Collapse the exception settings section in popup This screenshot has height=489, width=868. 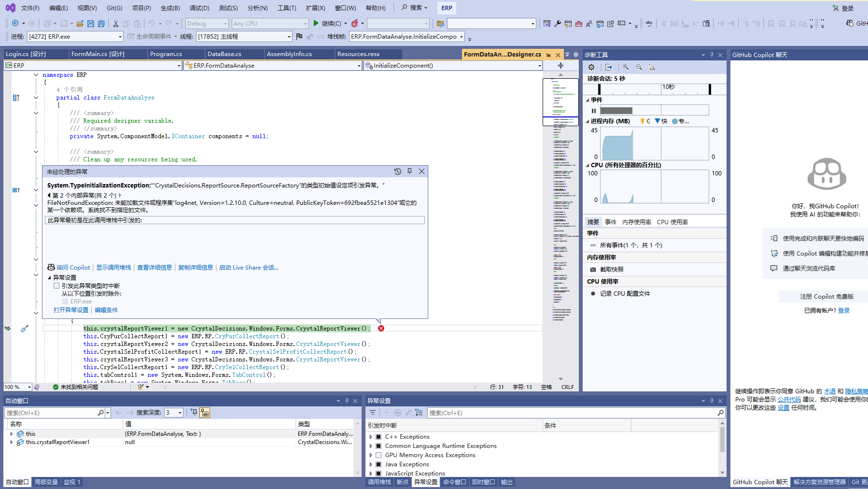(x=49, y=277)
